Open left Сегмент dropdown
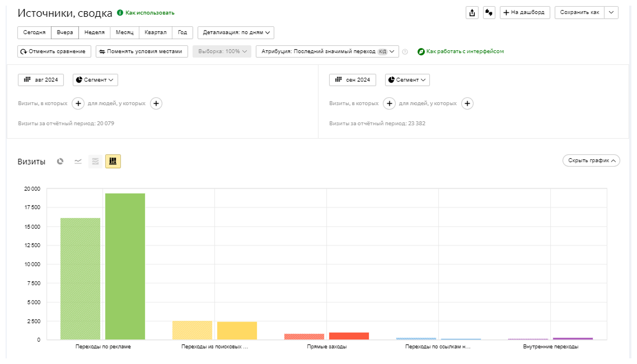 pos(95,80)
